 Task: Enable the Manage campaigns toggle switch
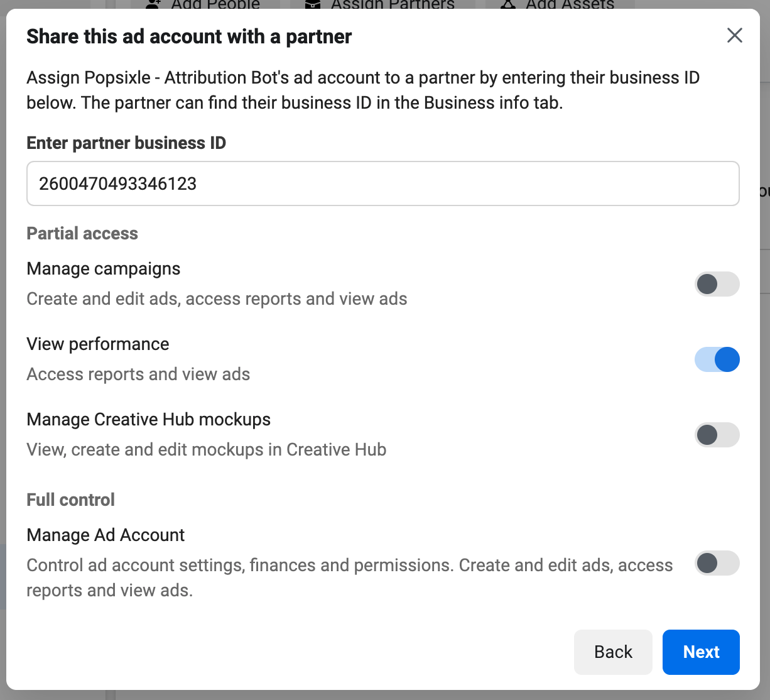click(717, 284)
